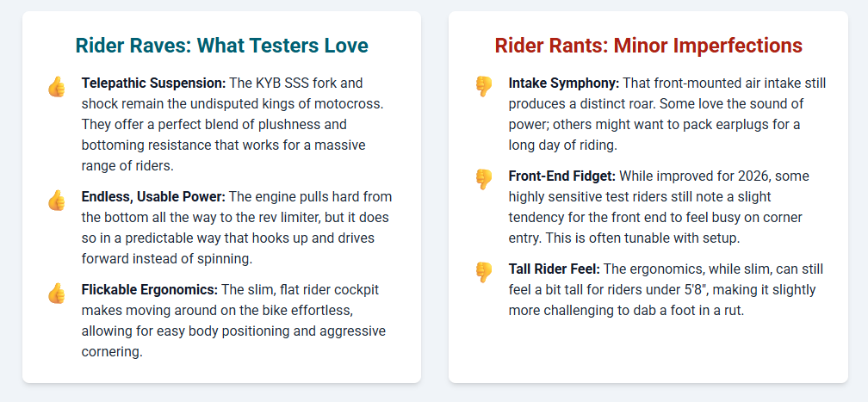Click thumbs-up icon beside Flickable Ergonomics
Viewport: 868px width, 402px height.
(x=57, y=293)
